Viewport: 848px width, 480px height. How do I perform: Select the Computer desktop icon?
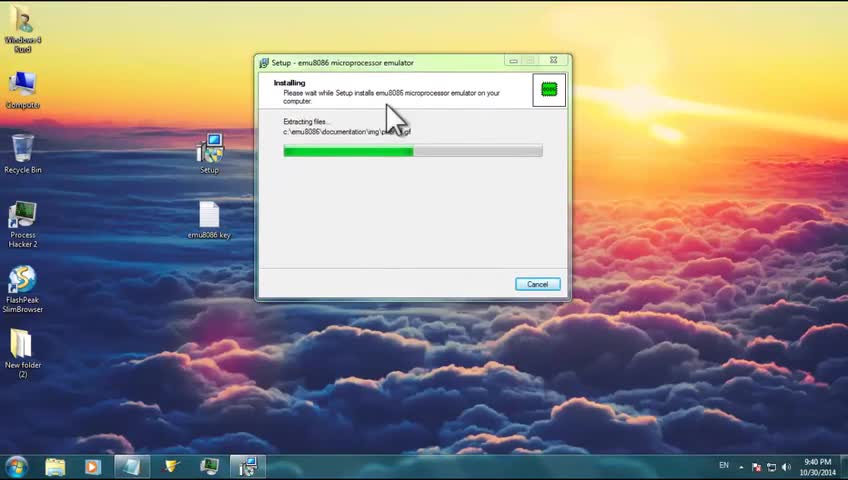(23, 90)
